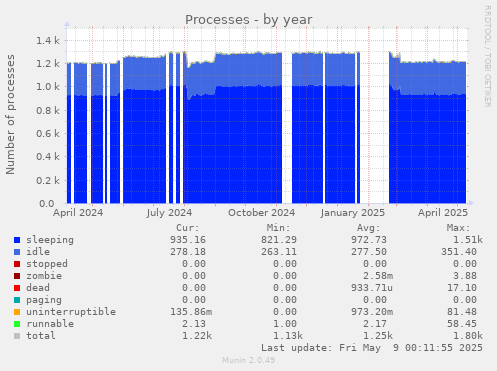Screen dimensions: 497x371
Task: Click sleeping current value 935.16
Action: (x=188, y=240)
